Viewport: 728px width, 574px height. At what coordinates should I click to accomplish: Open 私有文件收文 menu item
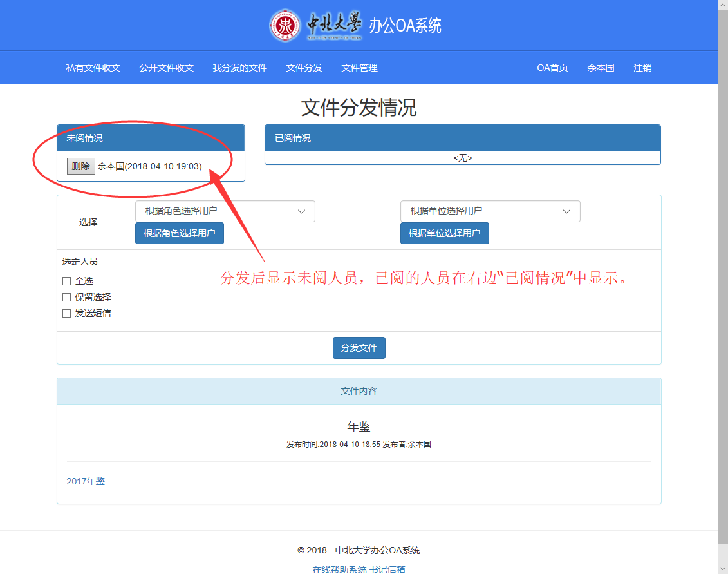[93, 68]
